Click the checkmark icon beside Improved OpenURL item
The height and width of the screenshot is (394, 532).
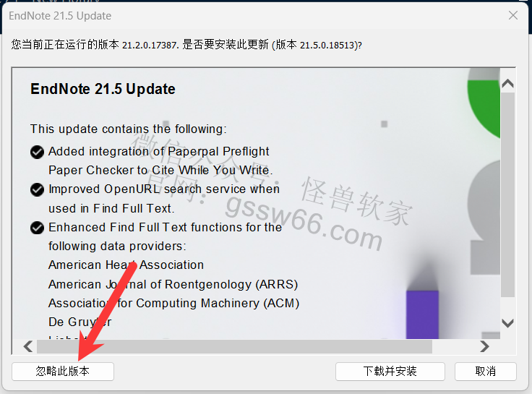[x=37, y=189]
